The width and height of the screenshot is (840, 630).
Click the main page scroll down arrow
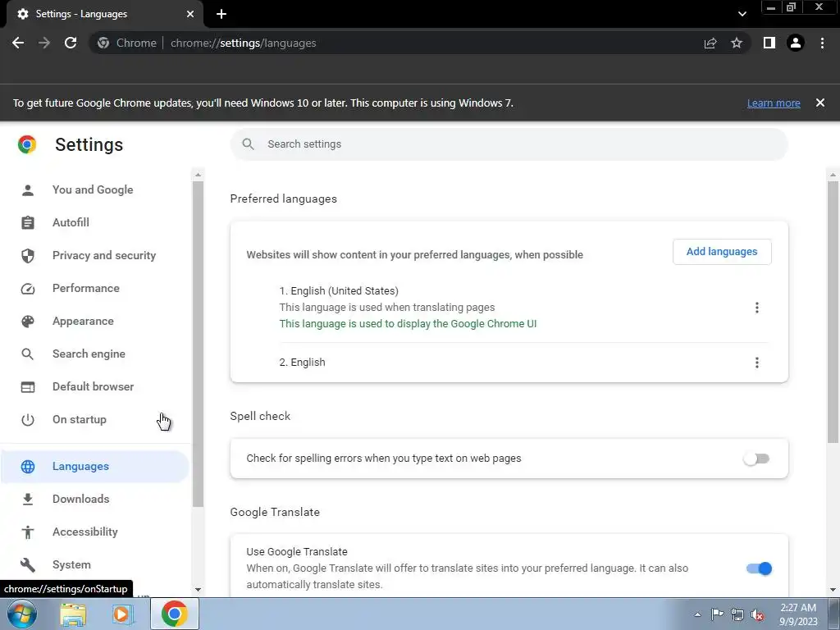click(x=833, y=590)
